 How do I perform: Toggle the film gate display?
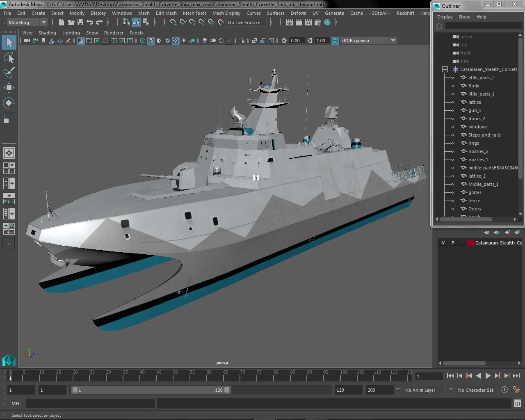[89, 41]
